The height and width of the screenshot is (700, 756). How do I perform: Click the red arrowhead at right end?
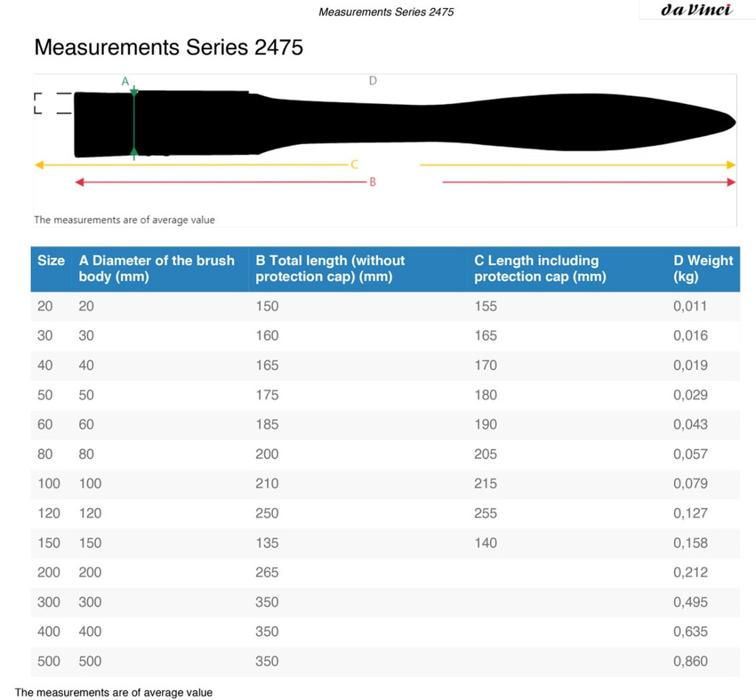(731, 182)
